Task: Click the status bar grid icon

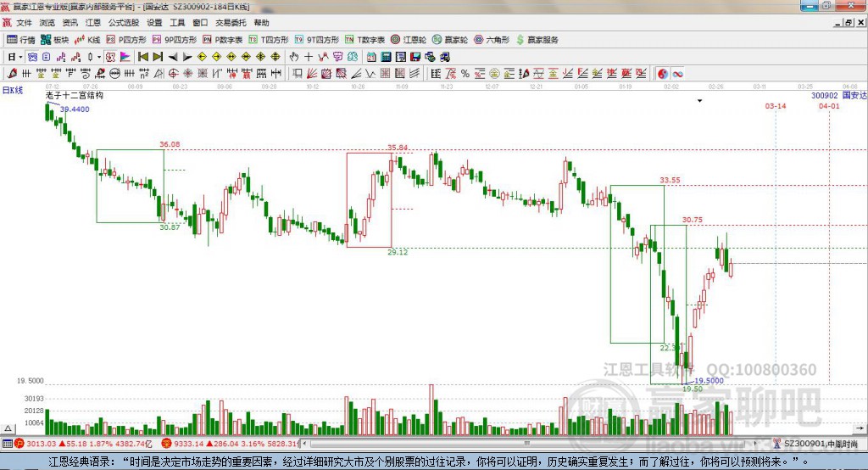Action: pyautogui.click(x=7, y=444)
